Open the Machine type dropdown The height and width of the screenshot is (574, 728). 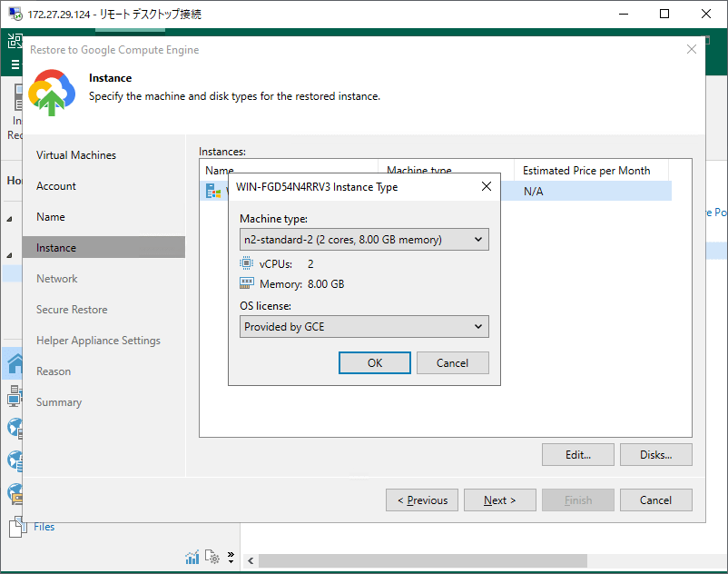coord(364,240)
